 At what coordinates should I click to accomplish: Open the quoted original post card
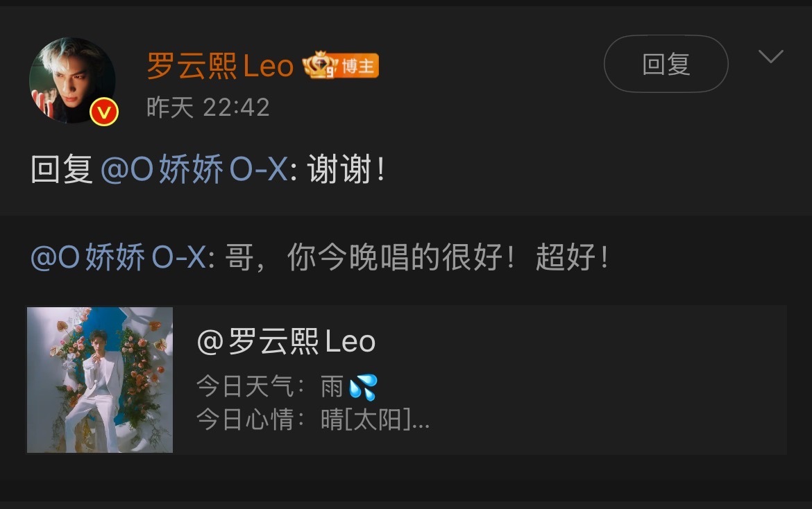point(407,380)
